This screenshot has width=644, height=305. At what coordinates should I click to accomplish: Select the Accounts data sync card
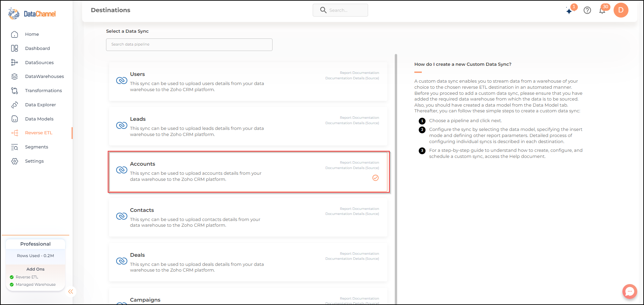click(x=248, y=172)
